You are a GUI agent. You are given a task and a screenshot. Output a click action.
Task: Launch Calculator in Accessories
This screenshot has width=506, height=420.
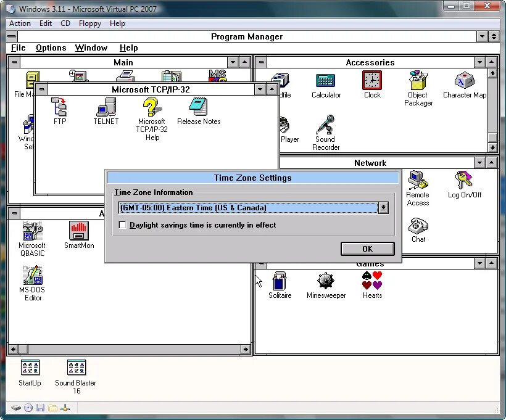click(x=326, y=85)
